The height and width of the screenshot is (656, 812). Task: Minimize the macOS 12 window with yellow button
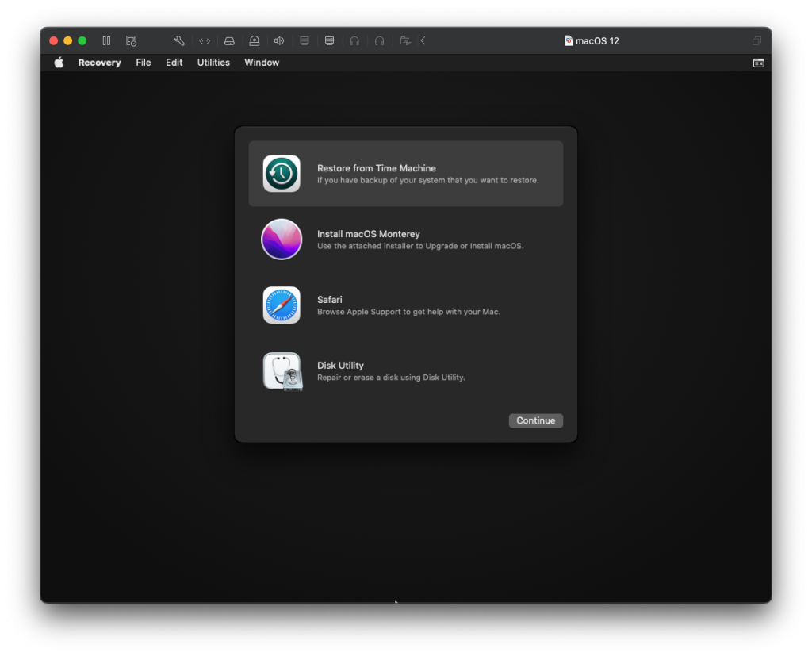click(x=68, y=41)
